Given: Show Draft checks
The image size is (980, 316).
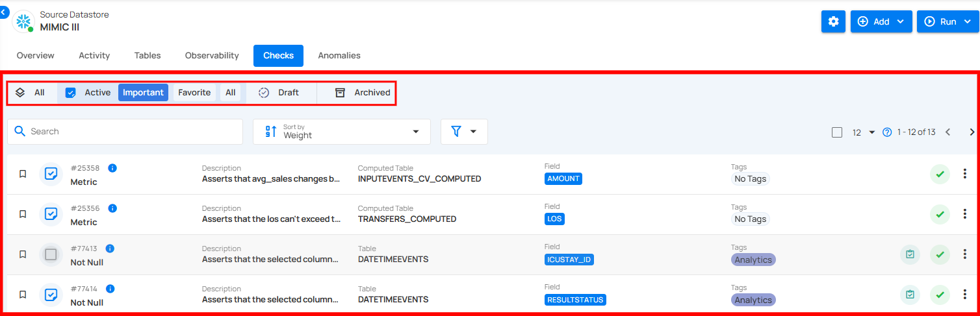Looking at the screenshot, I should point(279,93).
